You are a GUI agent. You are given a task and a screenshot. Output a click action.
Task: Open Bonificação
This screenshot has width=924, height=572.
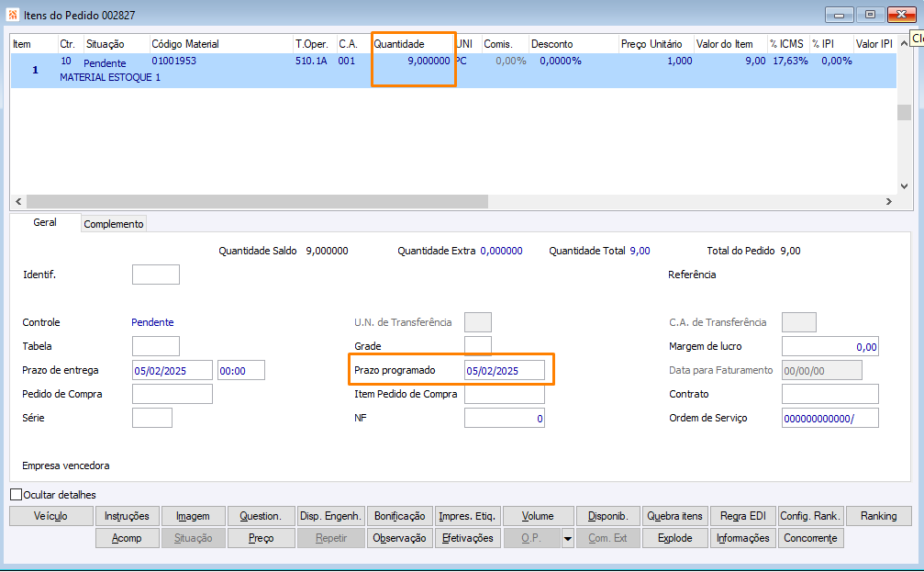(x=399, y=516)
